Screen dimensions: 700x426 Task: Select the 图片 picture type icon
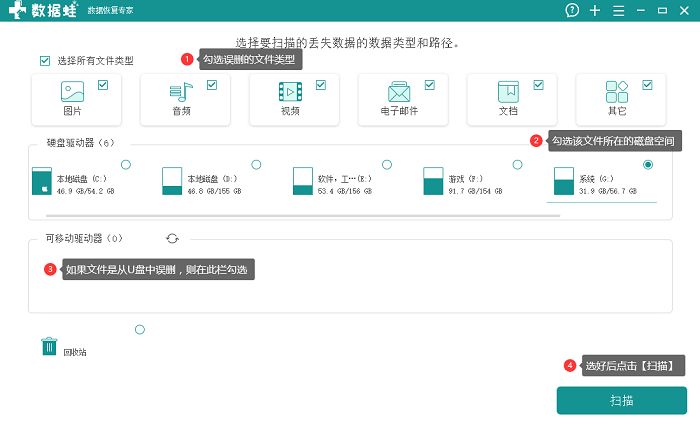(72, 92)
